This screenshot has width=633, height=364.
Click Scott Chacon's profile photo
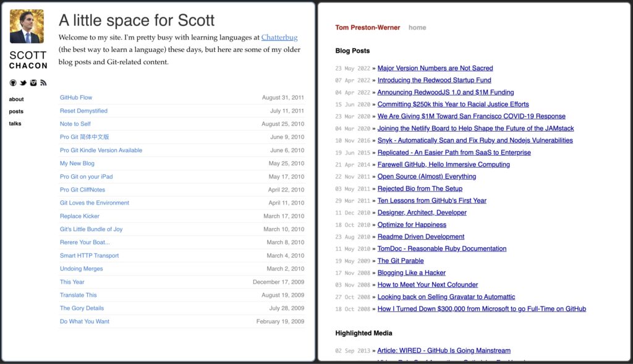[27, 27]
